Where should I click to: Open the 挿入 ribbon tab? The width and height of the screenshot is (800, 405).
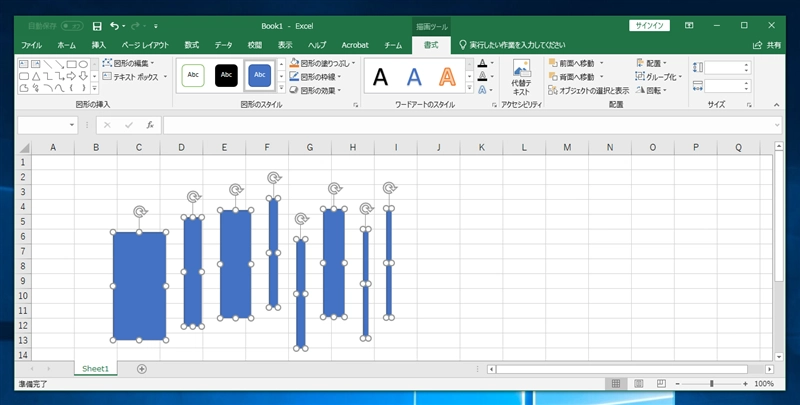(x=99, y=45)
